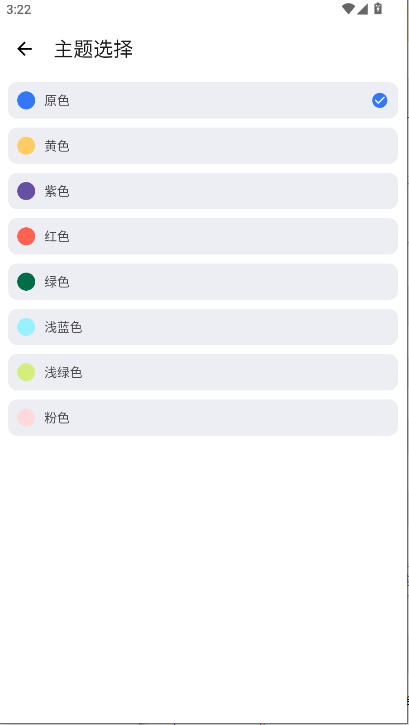Select the 浅绿色 theme entry
The image size is (409, 725).
tap(203, 372)
